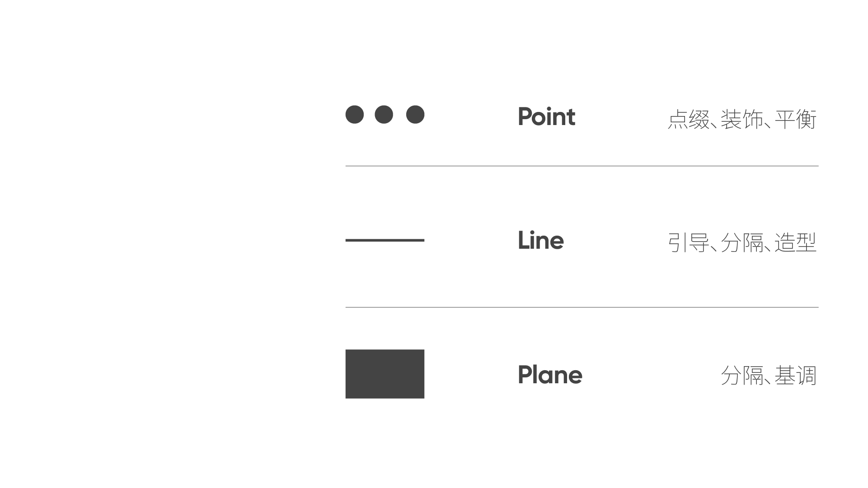The image size is (868, 488).
Task: Select the dark gray rectangle shape
Action: pyautogui.click(x=385, y=374)
